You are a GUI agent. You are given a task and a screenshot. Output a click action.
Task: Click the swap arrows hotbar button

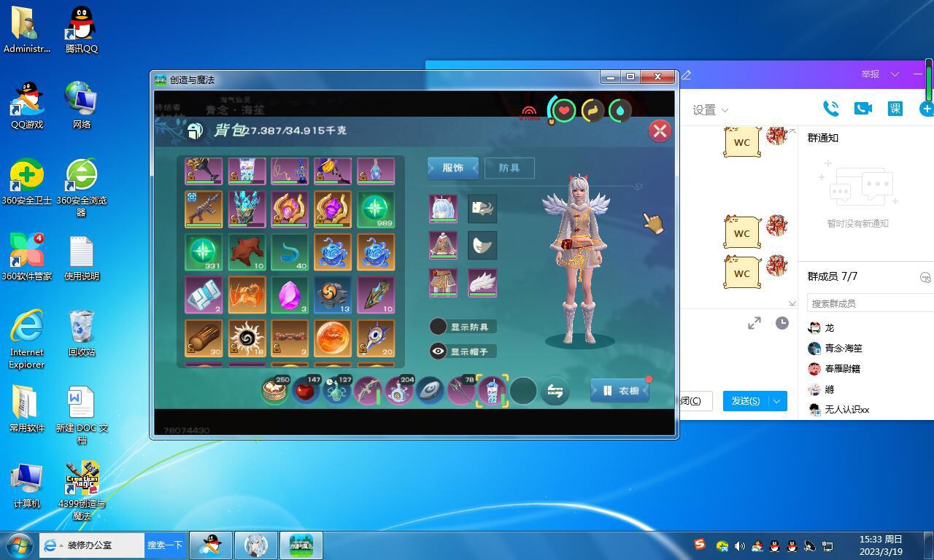click(555, 392)
